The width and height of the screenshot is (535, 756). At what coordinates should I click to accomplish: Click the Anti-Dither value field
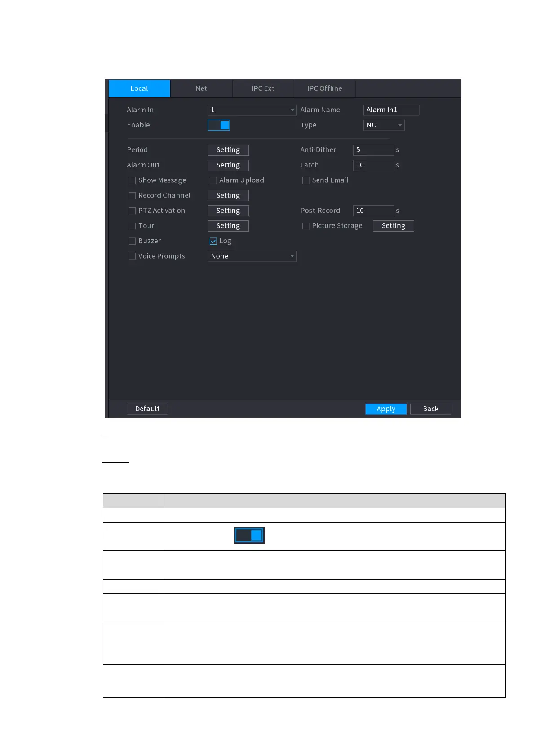tap(373, 150)
